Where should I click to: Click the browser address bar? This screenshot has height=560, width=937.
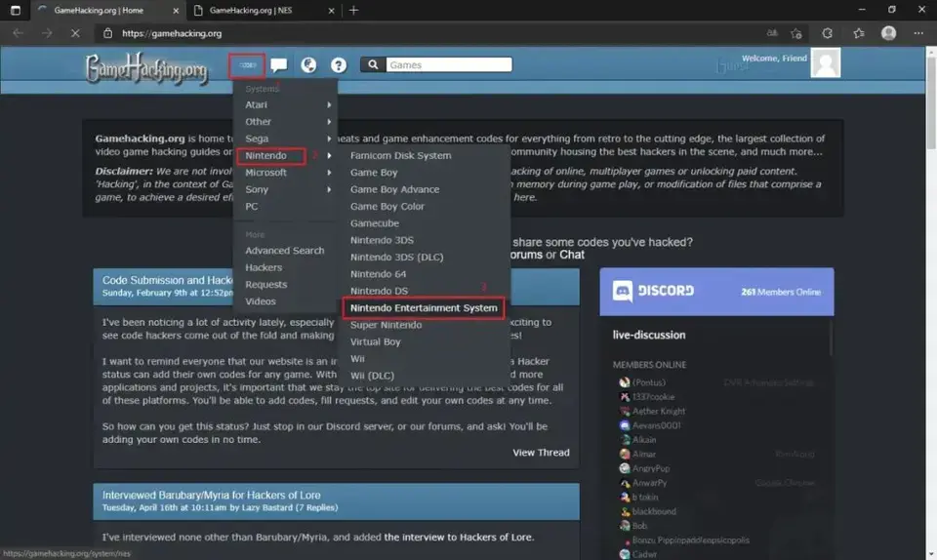coord(430,33)
